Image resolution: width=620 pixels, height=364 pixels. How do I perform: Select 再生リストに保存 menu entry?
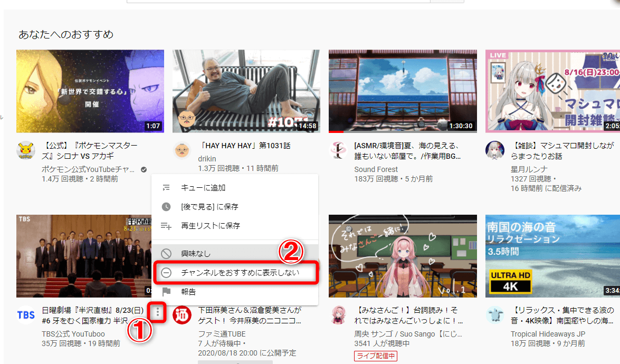(x=235, y=226)
